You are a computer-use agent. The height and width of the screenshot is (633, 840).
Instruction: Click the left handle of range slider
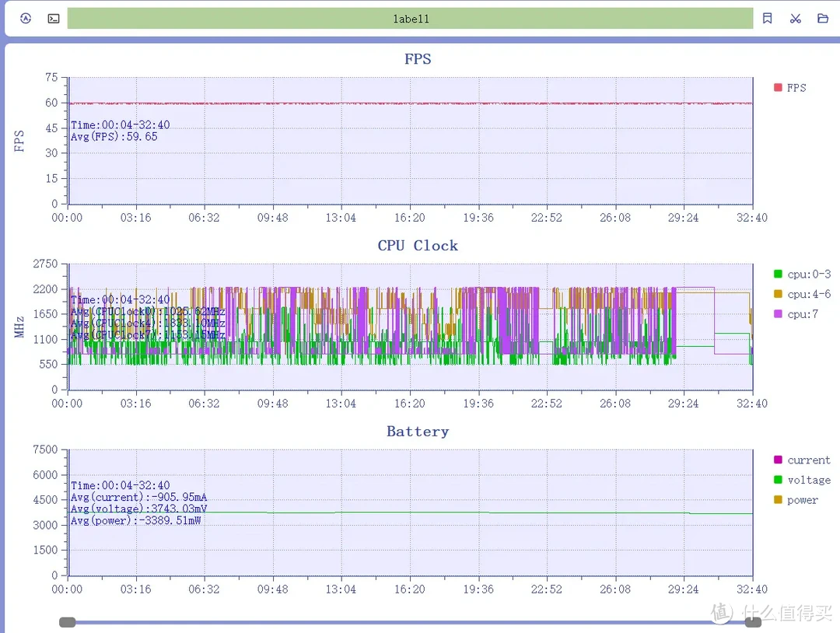pyautogui.click(x=68, y=622)
